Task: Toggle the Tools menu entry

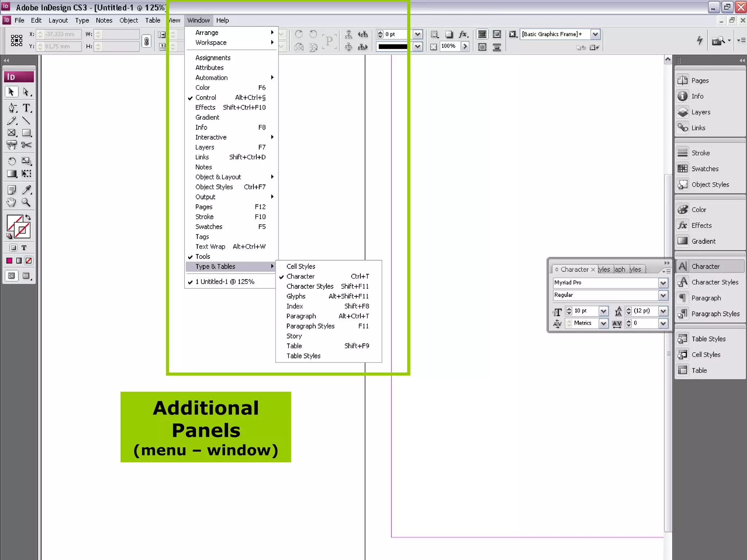Action: [231, 256]
